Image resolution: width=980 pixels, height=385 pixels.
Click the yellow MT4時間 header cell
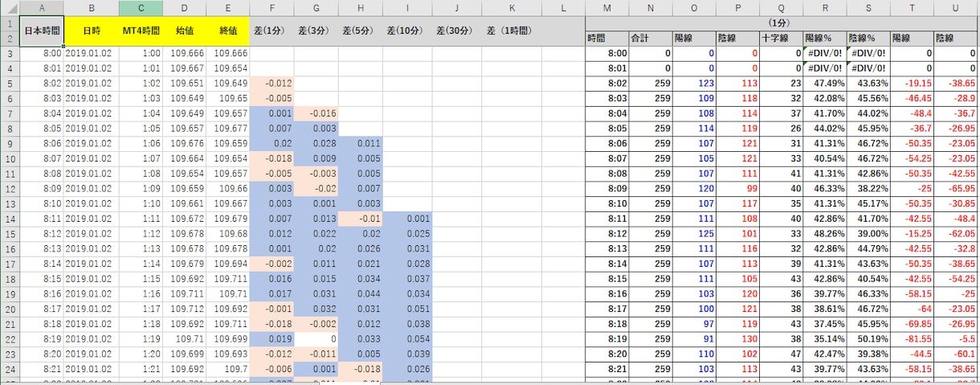[x=141, y=31]
